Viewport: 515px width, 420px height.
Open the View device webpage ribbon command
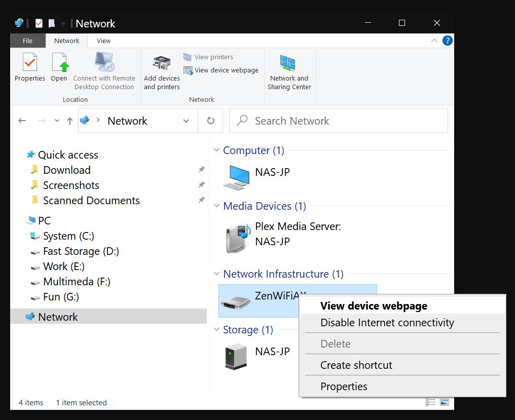point(222,70)
